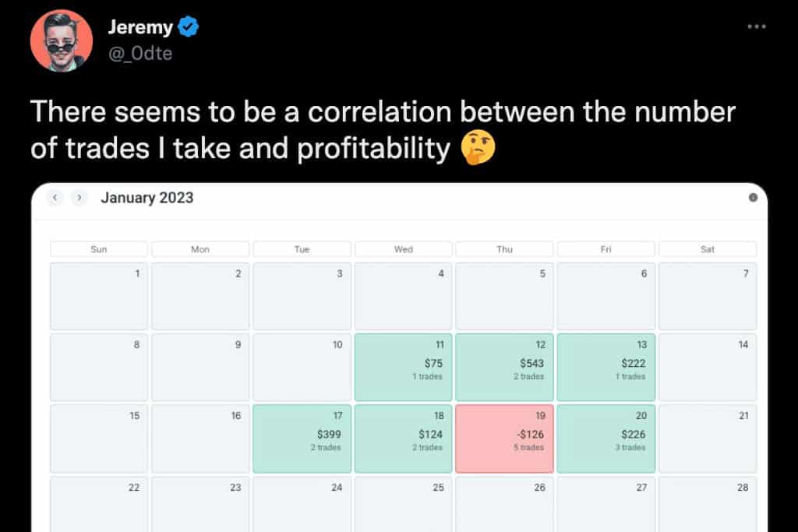The height and width of the screenshot is (532, 798).
Task: Click empty January 3 calendar cell
Action: (302, 297)
